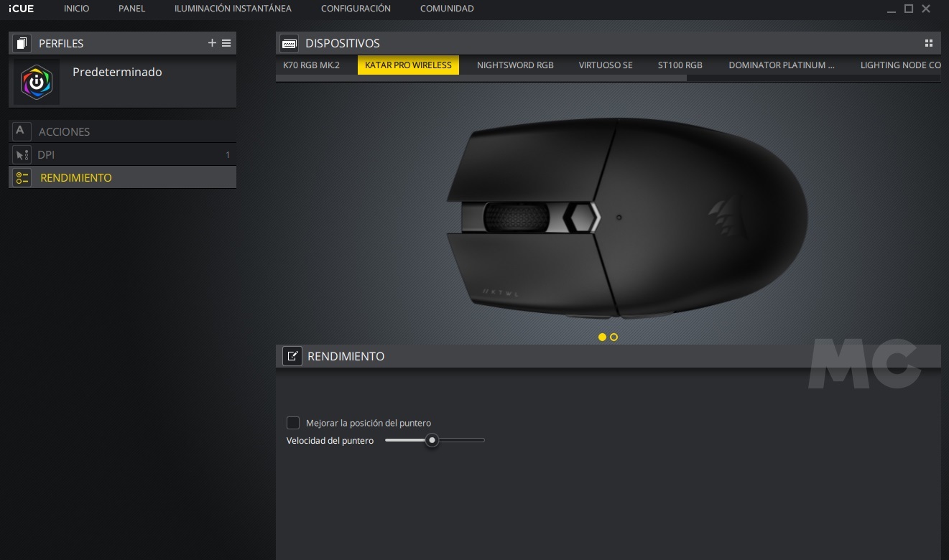Switch to the Nightsword RGB device tab

tap(515, 65)
